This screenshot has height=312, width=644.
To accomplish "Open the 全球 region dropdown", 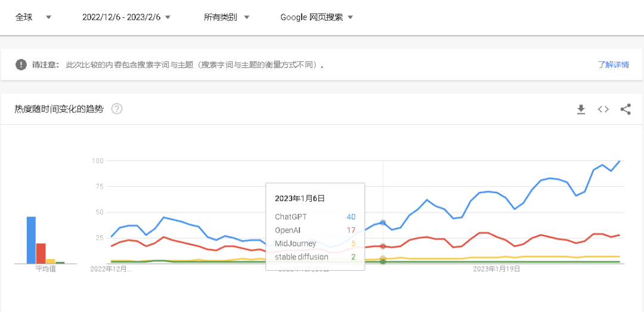I will click(x=33, y=17).
